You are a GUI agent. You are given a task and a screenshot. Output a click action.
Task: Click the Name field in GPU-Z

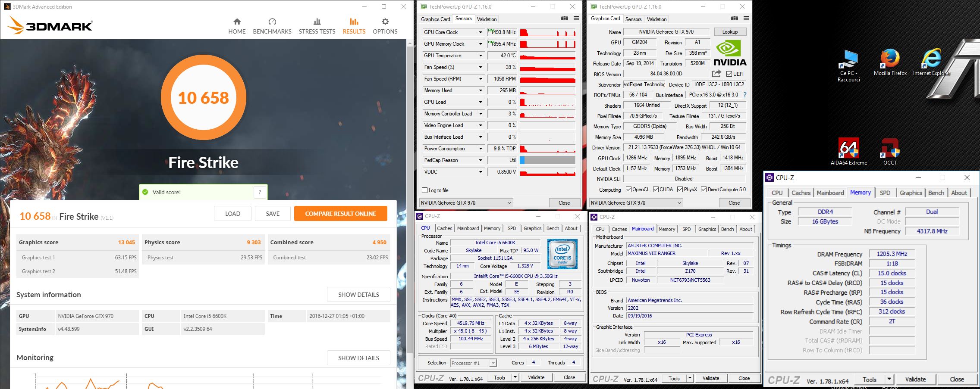click(666, 32)
